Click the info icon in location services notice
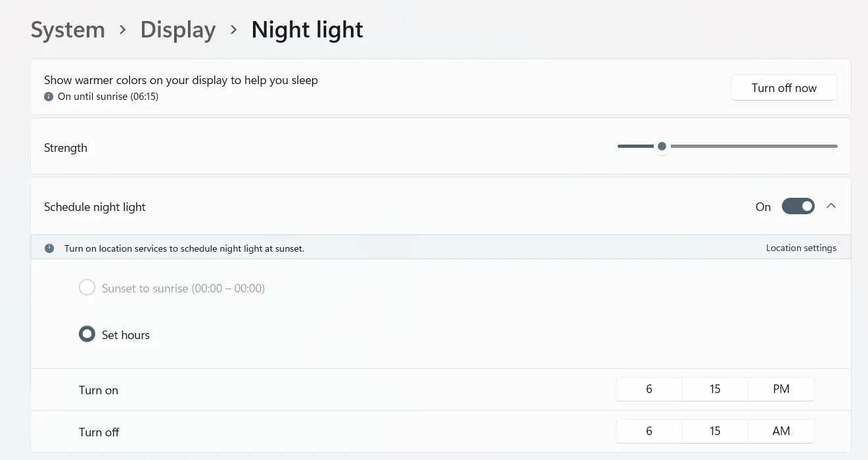Viewport: 868px width, 460px height. pos(49,248)
